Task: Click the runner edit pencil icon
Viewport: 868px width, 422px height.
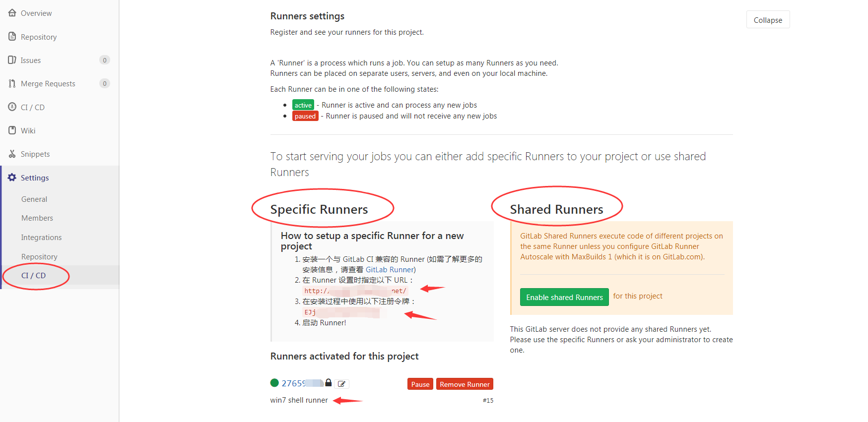Action: point(342,384)
